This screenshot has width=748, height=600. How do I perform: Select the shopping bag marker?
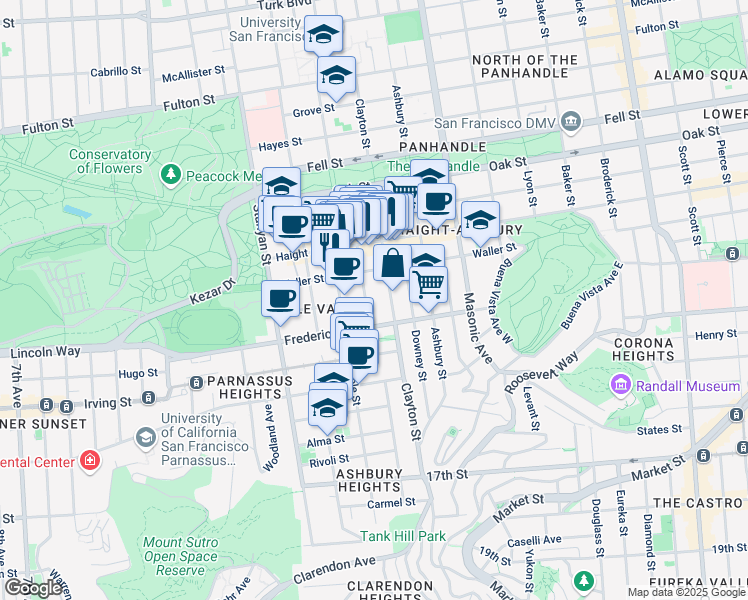392,264
